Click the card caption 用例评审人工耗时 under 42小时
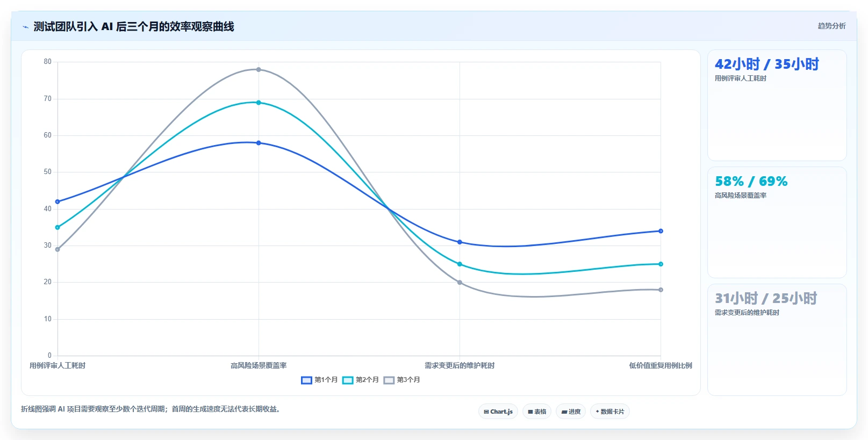This screenshot has width=868, height=440. pos(741,78)
